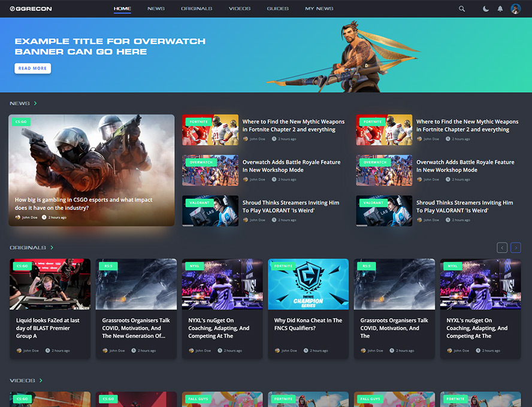Open Mythic Weapons headline in right column
Screen dimensions: 532x407
point(467,125)
